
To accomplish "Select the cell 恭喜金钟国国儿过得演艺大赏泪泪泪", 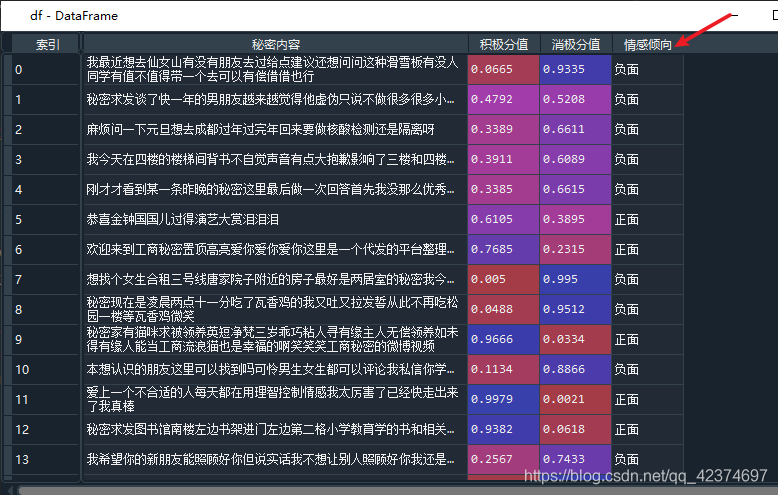I will click(275, 219).
